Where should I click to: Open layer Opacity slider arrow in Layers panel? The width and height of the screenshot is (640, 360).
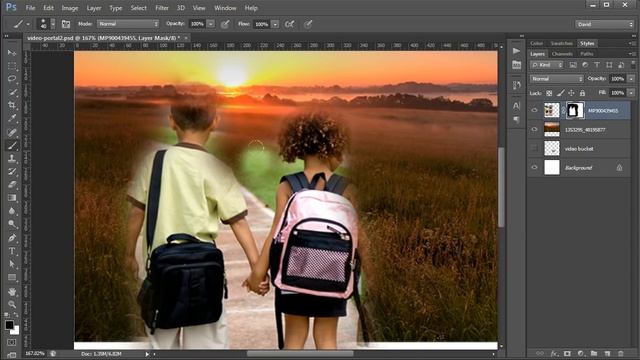click(x=631, y=79)
